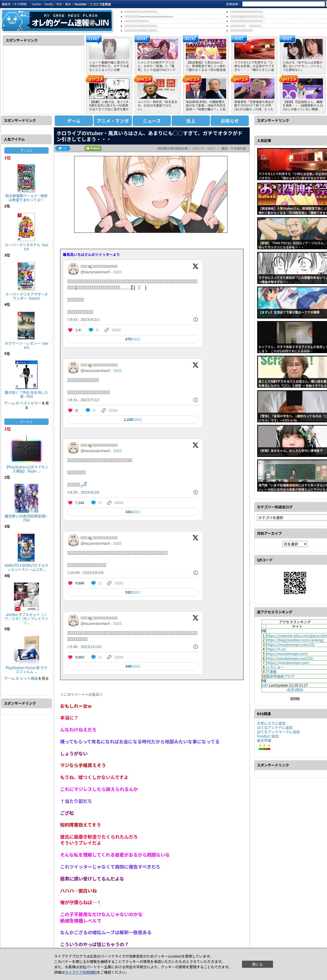Click the 桃太郎電鉄ワールド product link
Screen dimensions: 327x980
[26, 198]
